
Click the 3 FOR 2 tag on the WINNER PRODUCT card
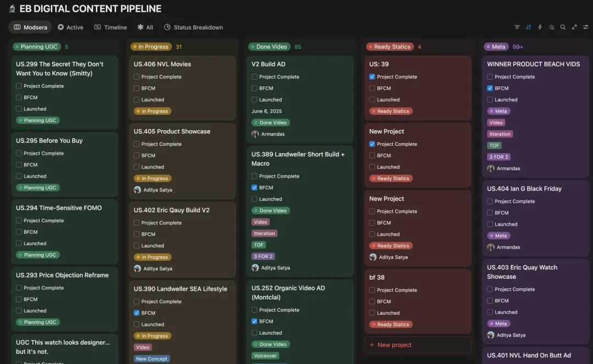(x=499, y=157)
